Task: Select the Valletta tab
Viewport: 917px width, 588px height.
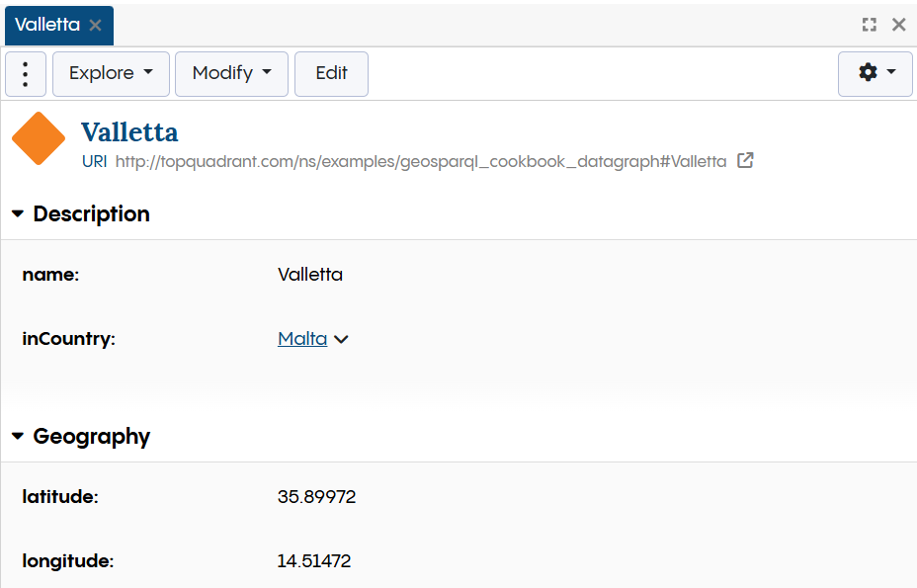Action: tap(47, 26)
